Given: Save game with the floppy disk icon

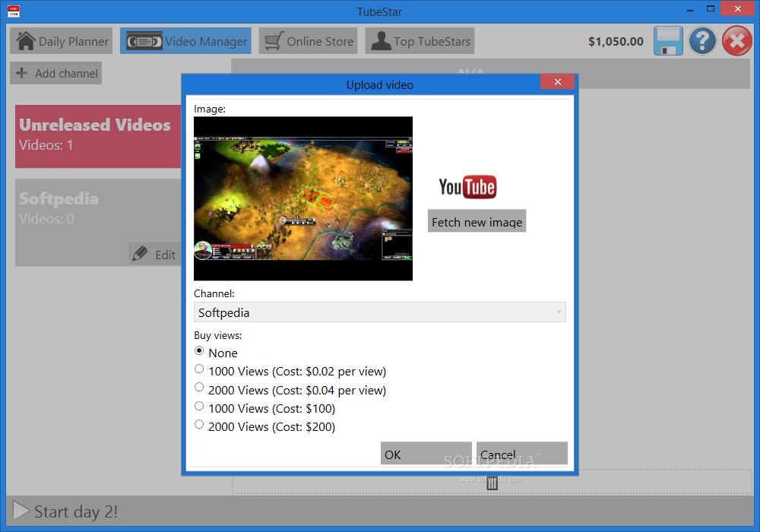Looking at the screenshot, I should click(668, 41).
